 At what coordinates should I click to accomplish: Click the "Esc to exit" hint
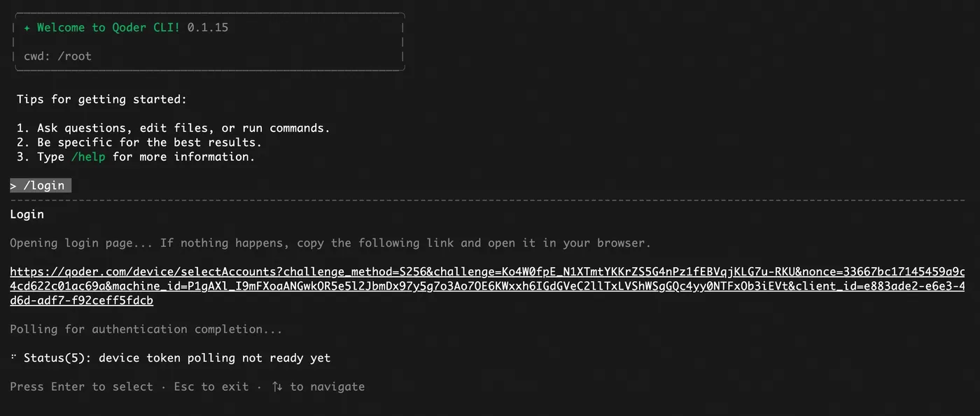pyautogui.click(x=211, y=387)
